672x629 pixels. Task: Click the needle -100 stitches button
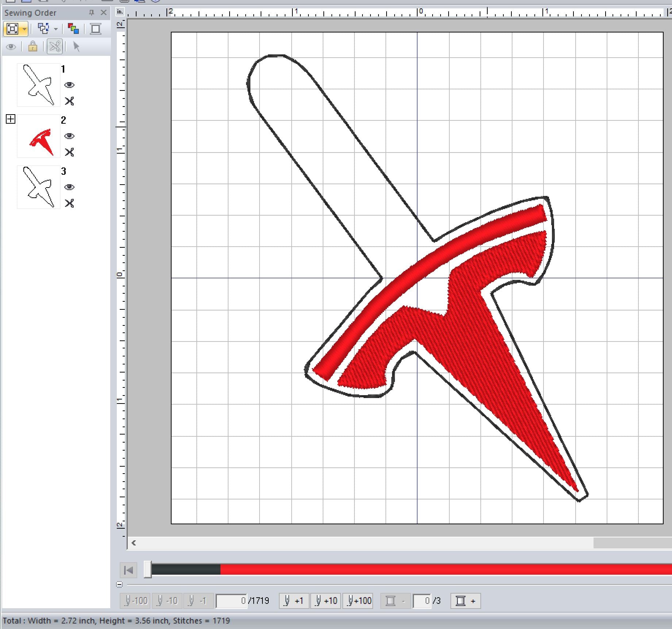[135, 601]
